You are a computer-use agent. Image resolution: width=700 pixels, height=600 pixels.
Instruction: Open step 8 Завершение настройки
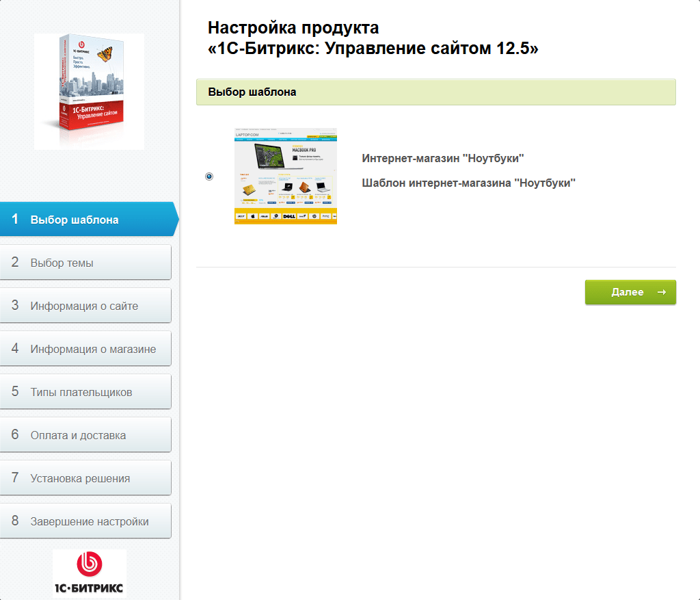coord(85,521)
